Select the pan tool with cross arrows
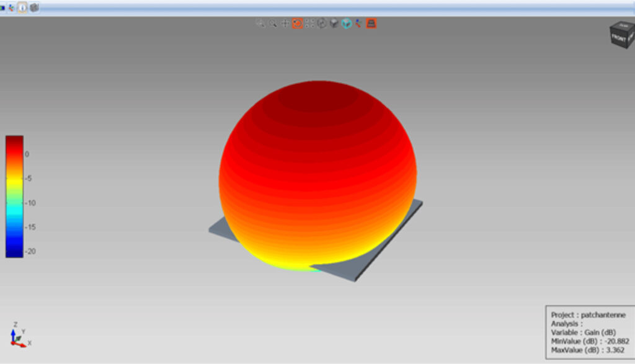This screenshot has width=635, height=364. click(x=285, y=24)
